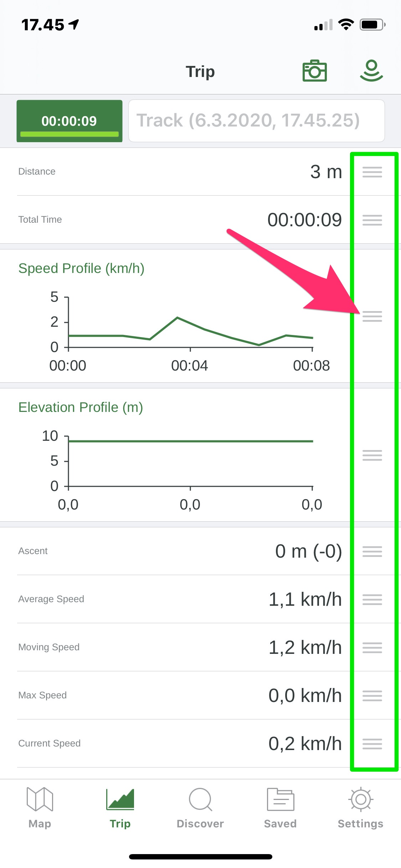Tap the Max Speed reorder handle

(372, 696)
